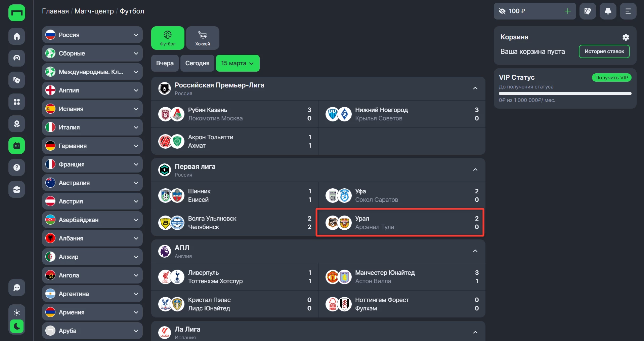Collapse the Первая лига section
The height and width of the screenshot is (341, 644).
pos(475,169)
